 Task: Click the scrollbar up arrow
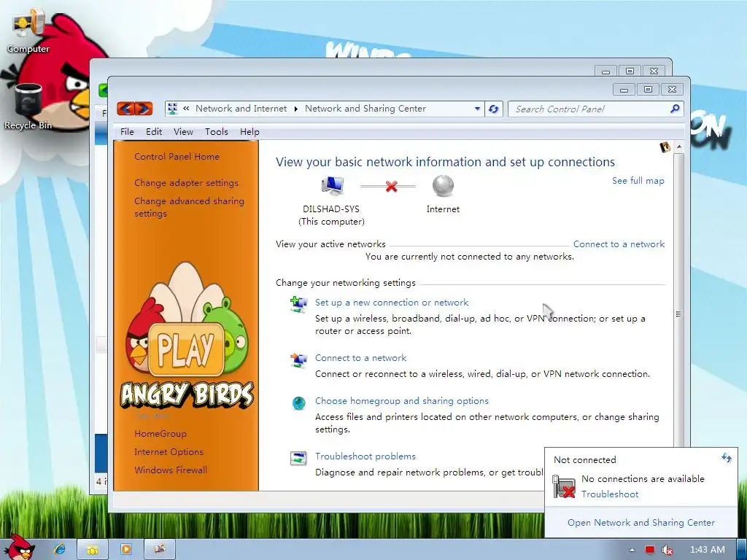click(x=679, y=147)
